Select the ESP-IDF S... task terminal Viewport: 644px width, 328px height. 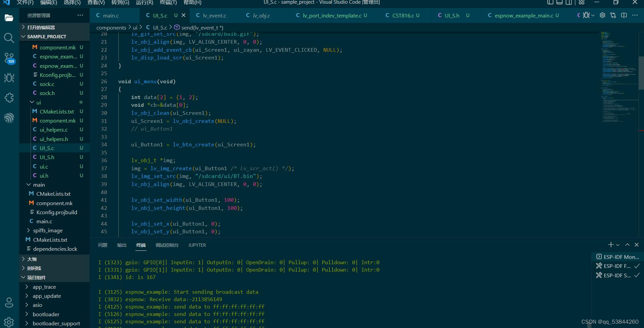pos(617,275)
